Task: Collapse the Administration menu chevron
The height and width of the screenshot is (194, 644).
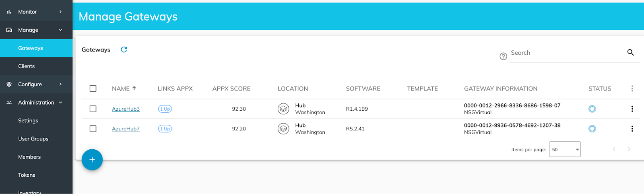Action: 61,103
